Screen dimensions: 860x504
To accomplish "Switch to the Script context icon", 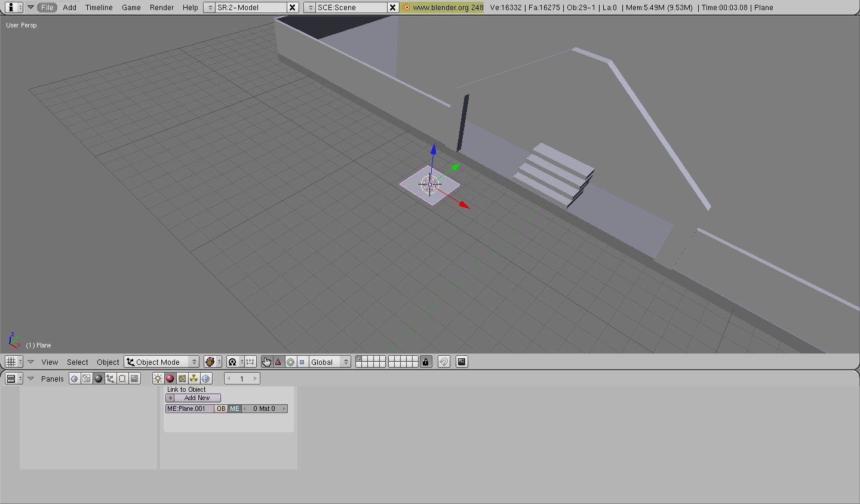I will 87,379.
